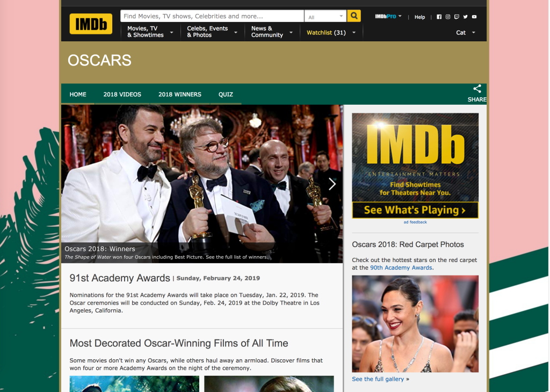Expand Celebs, Events & Photos menu
Viewport: 550px width, 392px height.
click(212, 32)
